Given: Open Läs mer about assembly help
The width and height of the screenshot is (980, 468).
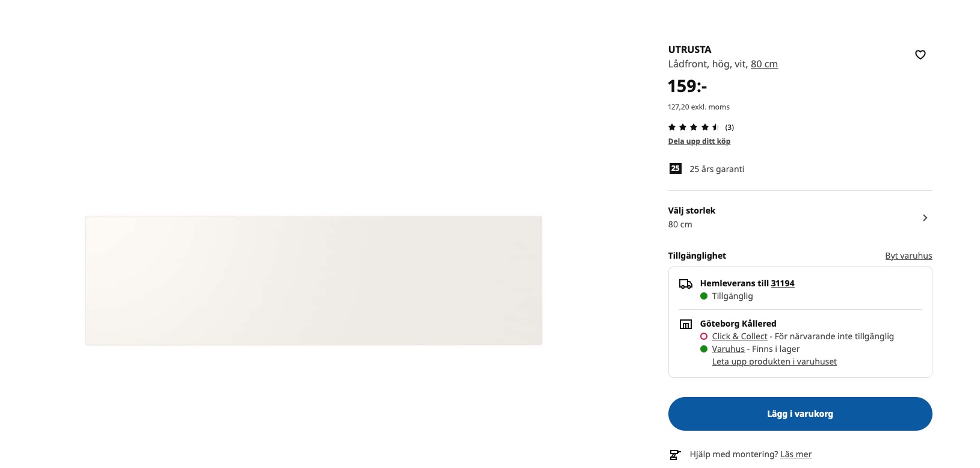Looking at the screenshot, I should [795, 454].
